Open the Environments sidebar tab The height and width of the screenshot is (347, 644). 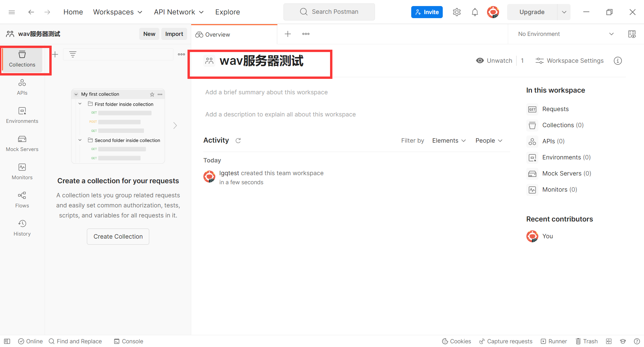click(22, 115)
